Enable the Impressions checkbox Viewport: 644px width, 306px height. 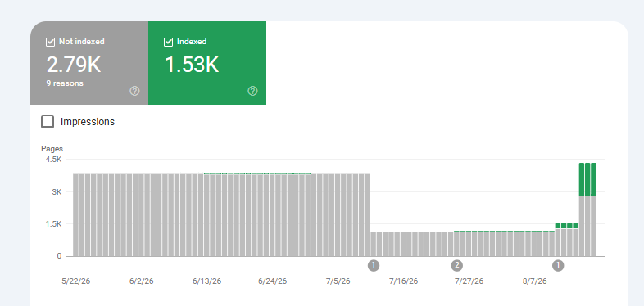click(48, 122)
